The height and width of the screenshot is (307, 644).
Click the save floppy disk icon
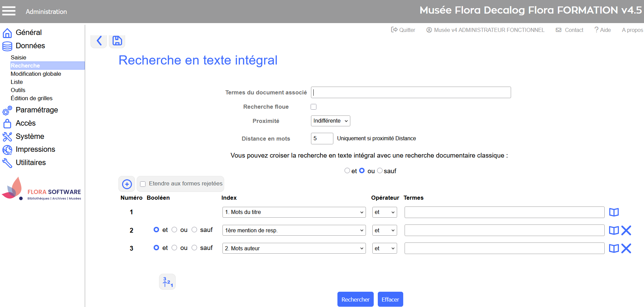(x=117, y=41)
